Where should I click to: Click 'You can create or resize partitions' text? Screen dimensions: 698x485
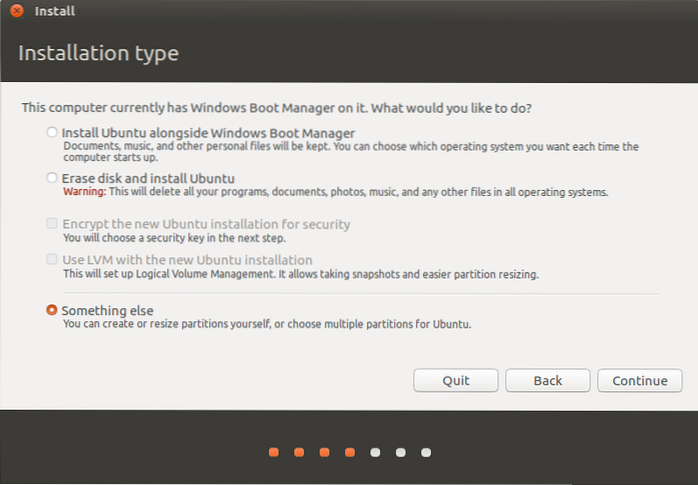coord(267,324)
